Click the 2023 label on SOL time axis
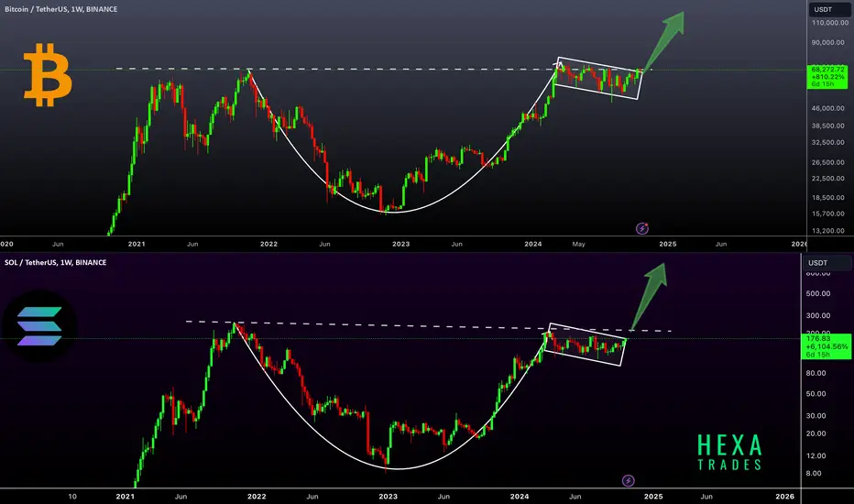 [389, 497]
